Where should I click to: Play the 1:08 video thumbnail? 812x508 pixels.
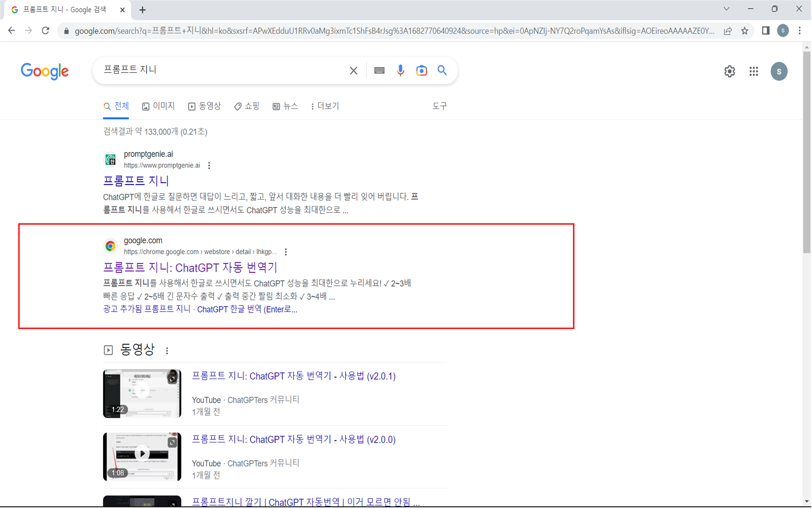(x=142, y=457)
